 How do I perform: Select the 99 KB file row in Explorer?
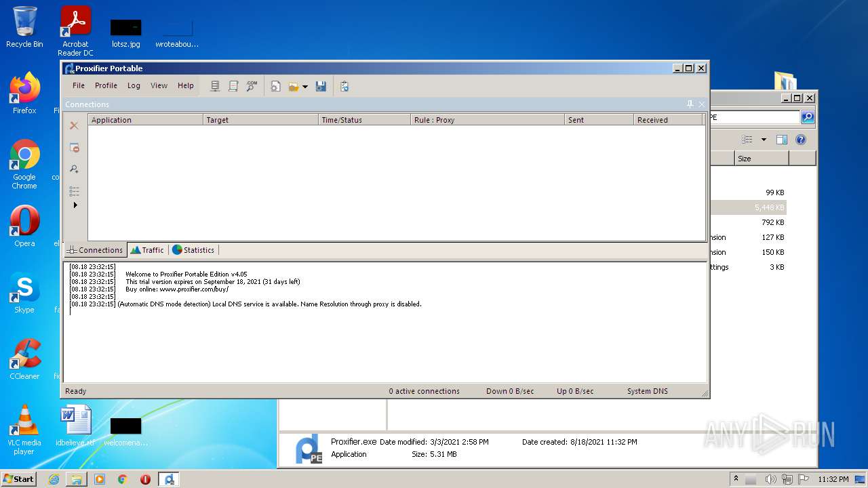click(748, 192)
